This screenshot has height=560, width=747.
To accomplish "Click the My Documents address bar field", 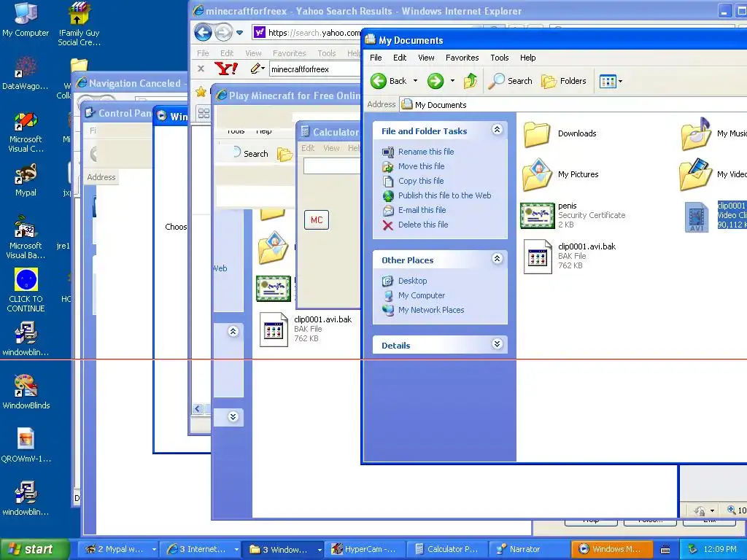I will click(x=572, y=105).
